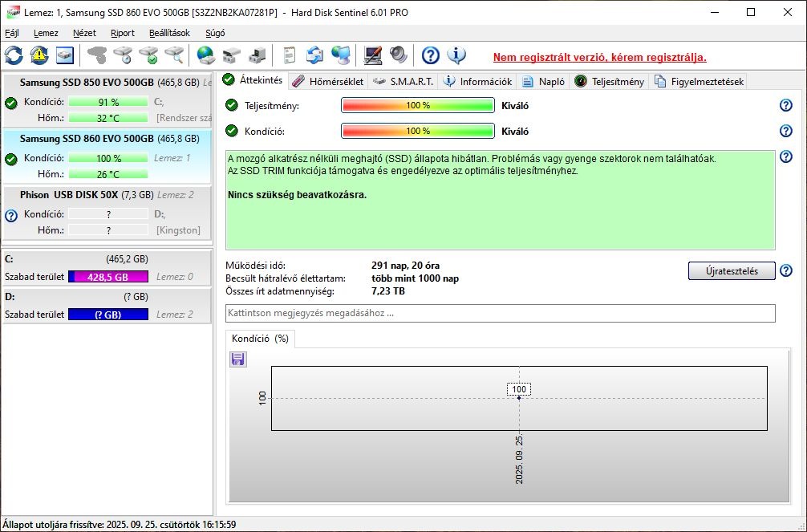Open the info speech bubble toolbar icon
Image resolution: width=807 pixels, height=532 pixels.
click(456, 55)
